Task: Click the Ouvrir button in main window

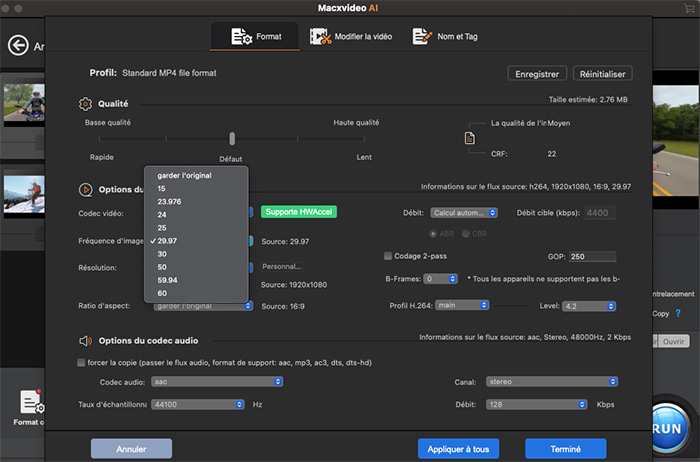Action: (x=673, y=341)
